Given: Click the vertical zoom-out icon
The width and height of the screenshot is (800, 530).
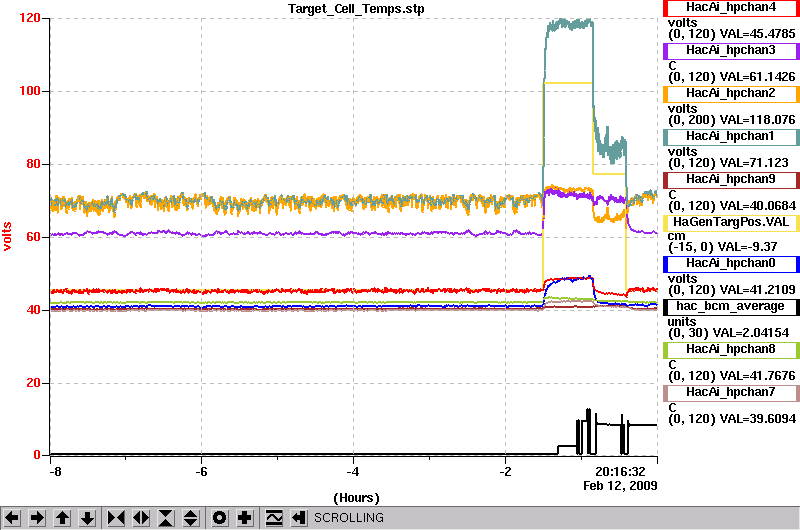Looking at the screenshot, I should click(x=190, y=518).
